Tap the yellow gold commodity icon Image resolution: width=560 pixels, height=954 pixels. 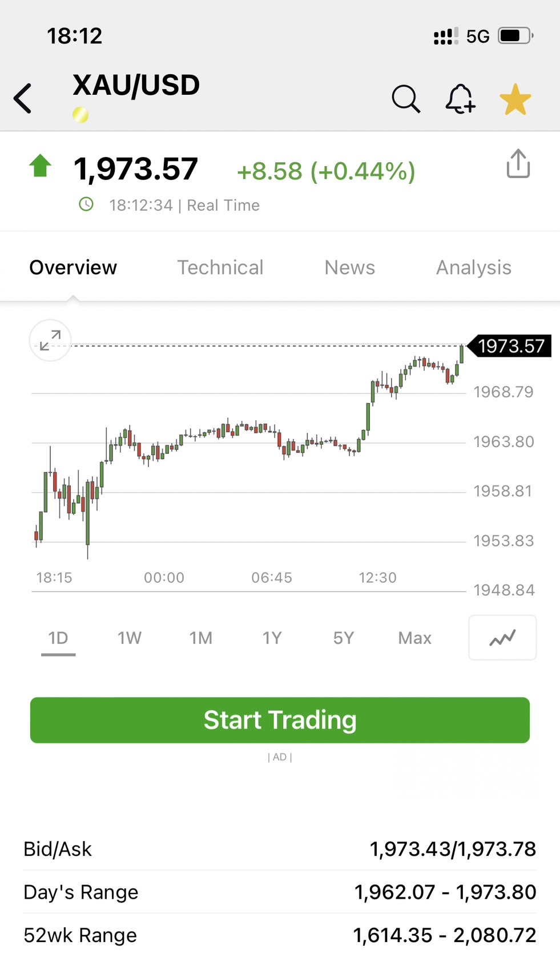tap(80, 115)
